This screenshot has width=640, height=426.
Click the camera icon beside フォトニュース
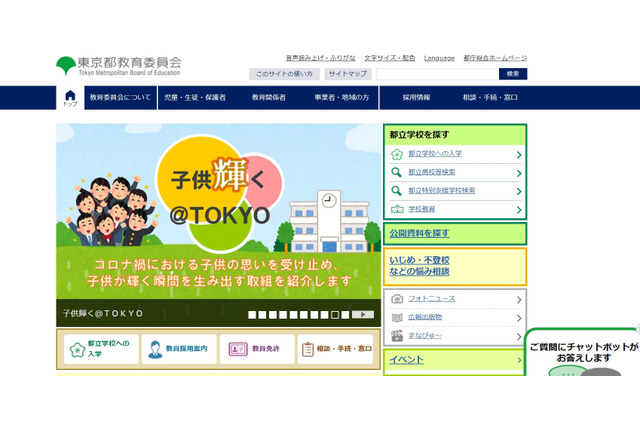tap(397, 299)
